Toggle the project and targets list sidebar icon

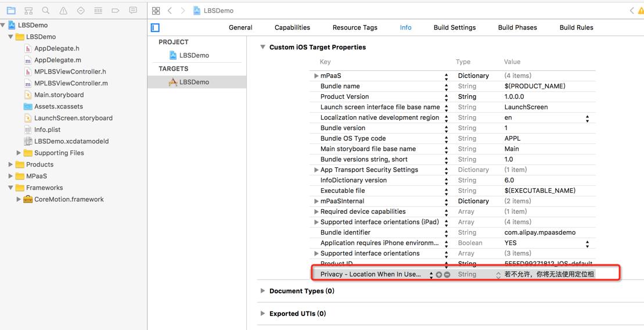pyautogui.click(x=155, y=28)
